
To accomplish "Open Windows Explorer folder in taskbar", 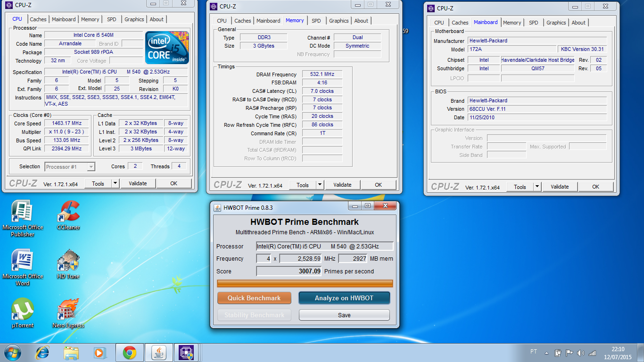I will 72,353.
